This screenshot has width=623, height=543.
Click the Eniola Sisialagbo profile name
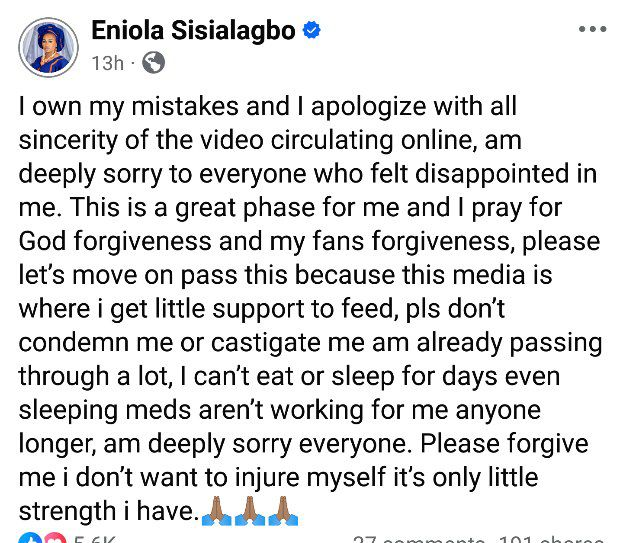tap(193, 31)
